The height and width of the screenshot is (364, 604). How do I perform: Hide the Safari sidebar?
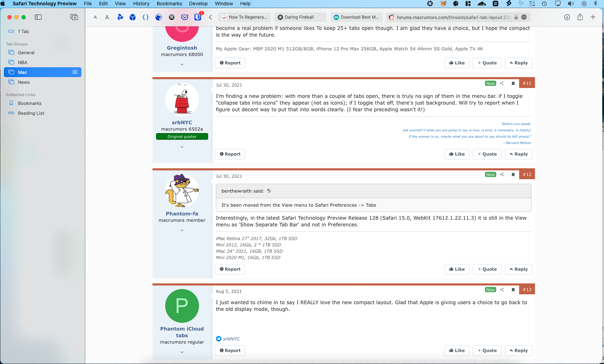tap(38, 17)
